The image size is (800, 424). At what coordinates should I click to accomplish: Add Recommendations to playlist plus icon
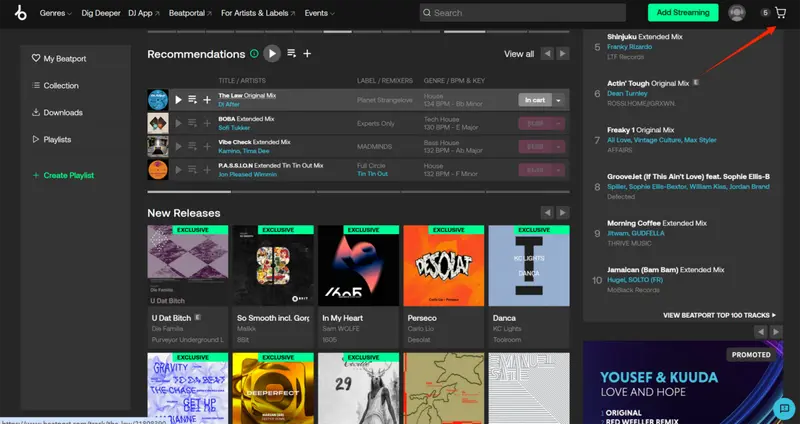pyautogui.click(x=307, y=54)
